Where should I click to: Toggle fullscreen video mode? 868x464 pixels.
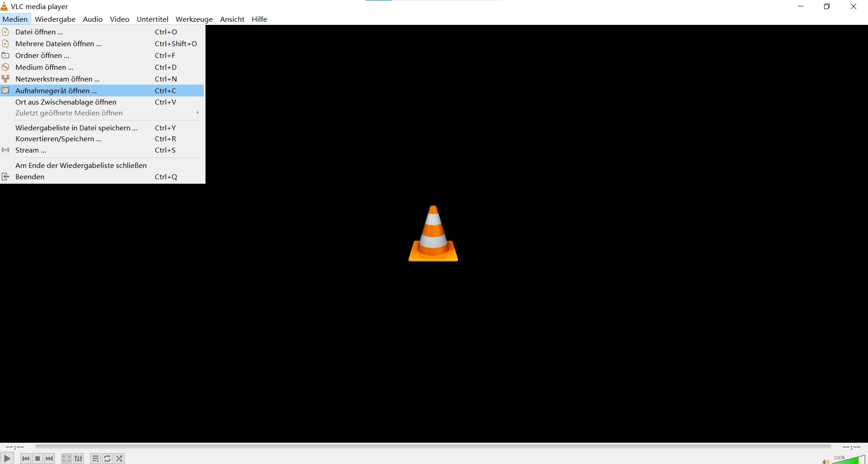67,459
